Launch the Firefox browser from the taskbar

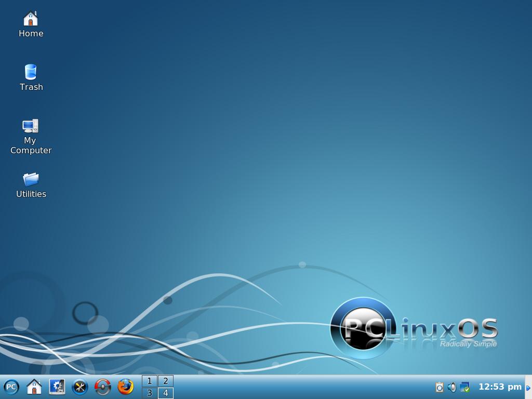126,387
